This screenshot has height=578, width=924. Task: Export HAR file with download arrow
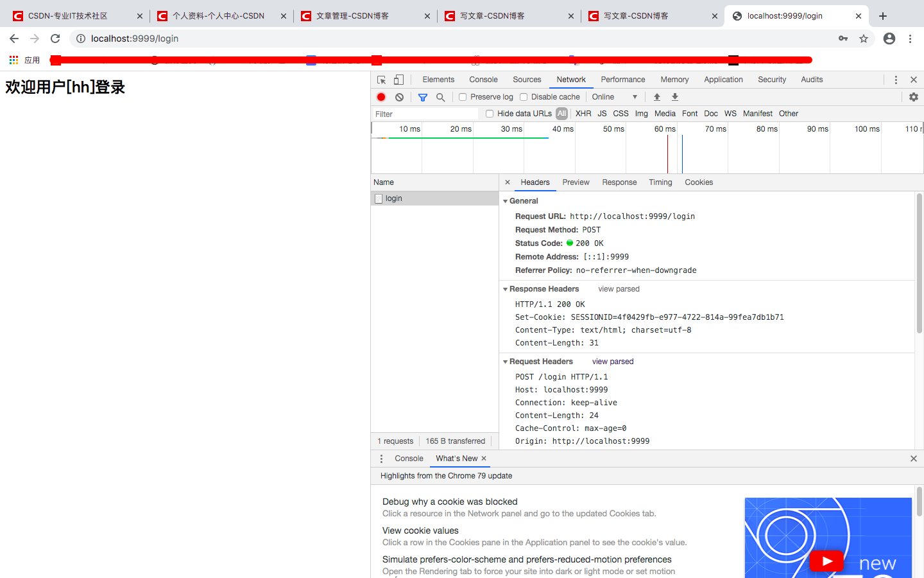(x=675, y=97)
